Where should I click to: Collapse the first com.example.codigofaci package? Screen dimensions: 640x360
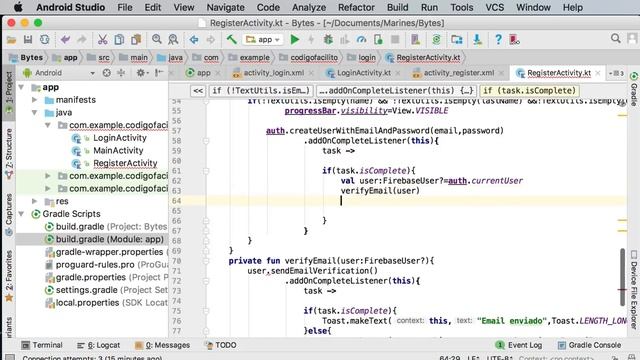(x=48, y=125)
